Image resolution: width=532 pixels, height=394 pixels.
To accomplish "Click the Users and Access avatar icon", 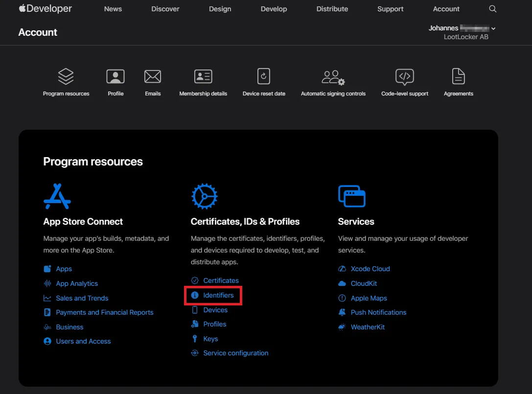I will click(47, 342).
